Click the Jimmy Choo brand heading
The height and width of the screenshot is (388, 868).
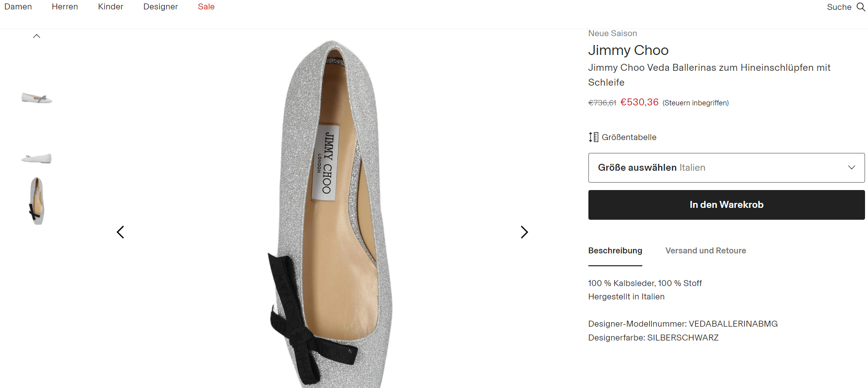coord(628,50)
